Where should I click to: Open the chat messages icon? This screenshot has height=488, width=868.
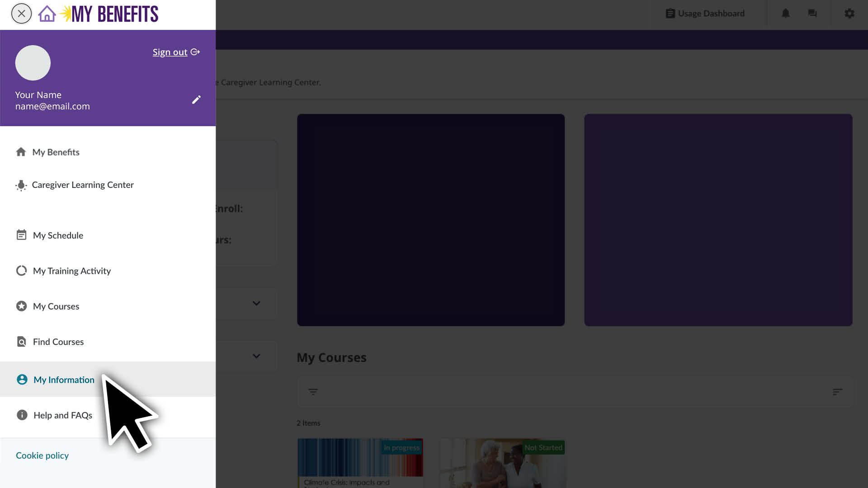pyautogui.click(x=812, y=14)
